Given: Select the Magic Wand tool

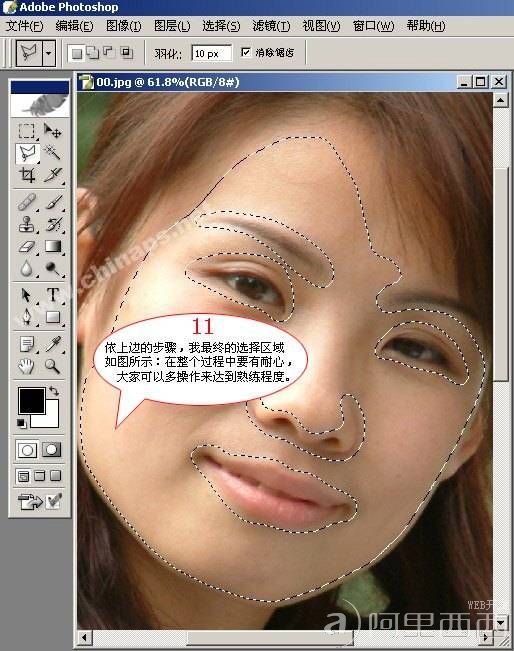Looking at the screenshot, I should point(52,153).
